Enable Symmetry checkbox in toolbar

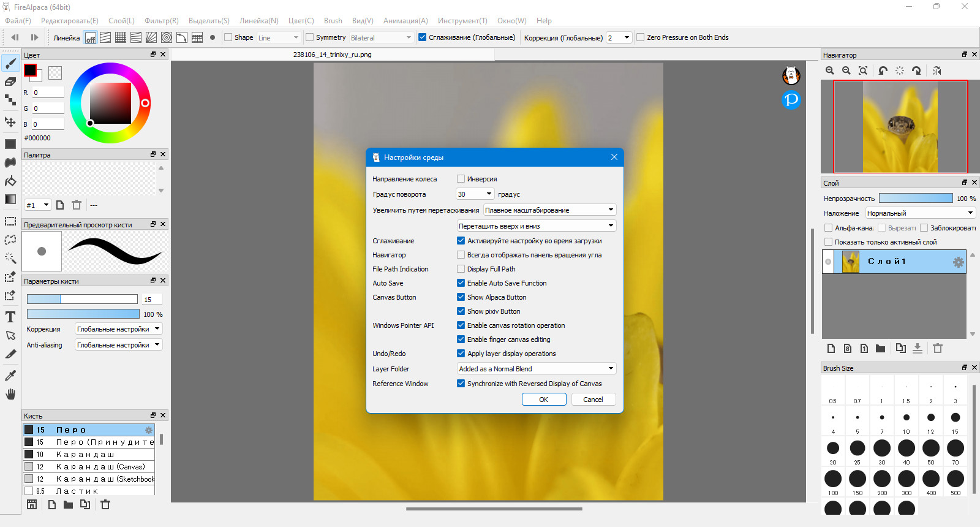[x=309, y=37]
